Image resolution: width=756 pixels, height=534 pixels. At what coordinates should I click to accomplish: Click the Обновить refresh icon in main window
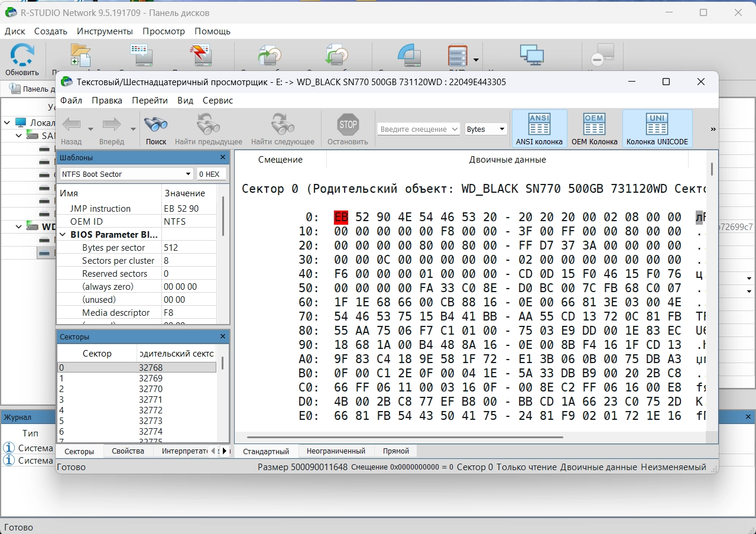click(x=22, y=55)
